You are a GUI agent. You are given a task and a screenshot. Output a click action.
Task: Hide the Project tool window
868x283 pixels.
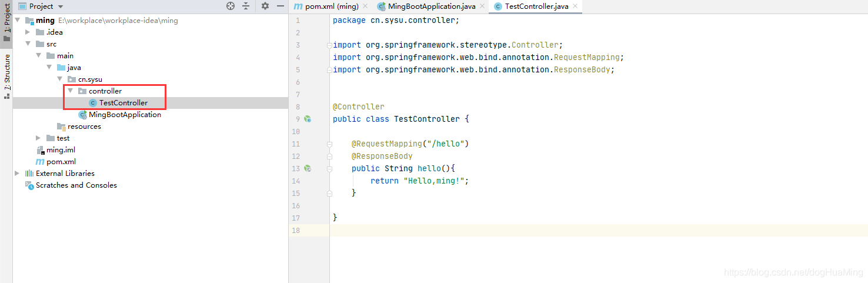(x=279, y=6)
